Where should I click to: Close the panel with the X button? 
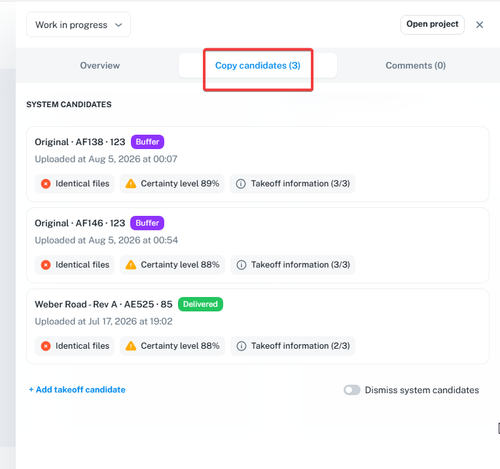479,25
